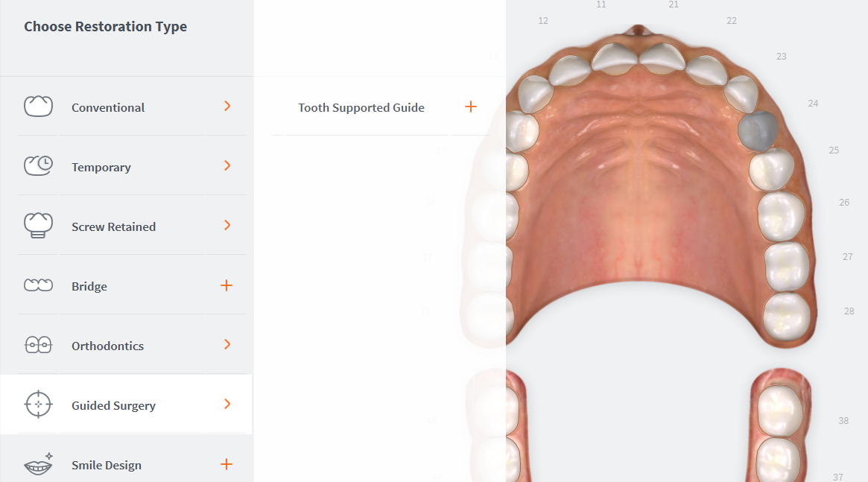868x482 pixels.
Task: Expand the Conventional submenu chevron
Action: click(227, 106)
